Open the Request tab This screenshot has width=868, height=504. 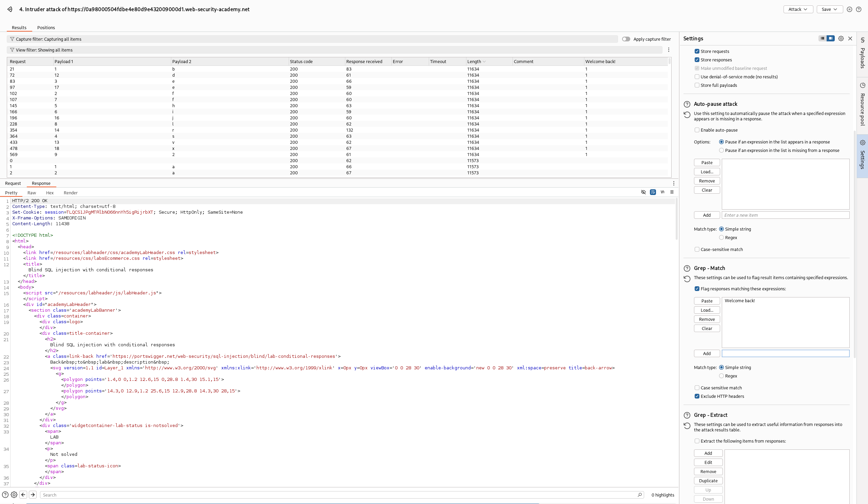pyautogui.click(x=13, y=183)
